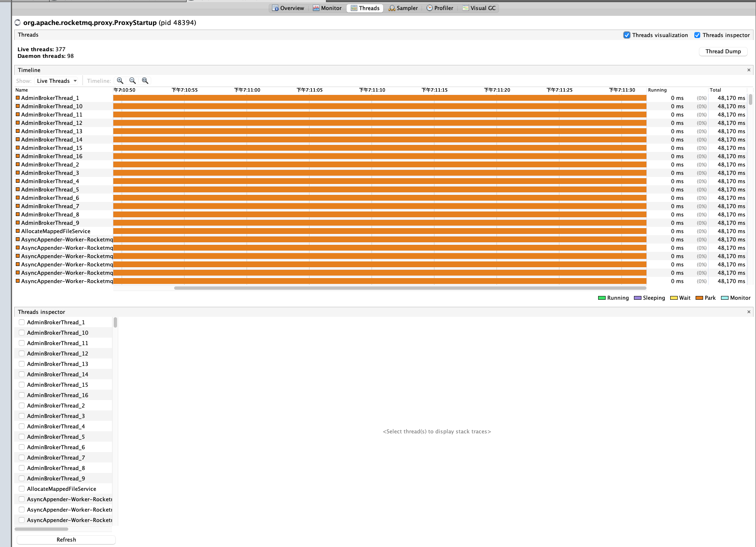Open the Overview tab
Viewport: 756px width, 547px height.
[x=288, y=8]
